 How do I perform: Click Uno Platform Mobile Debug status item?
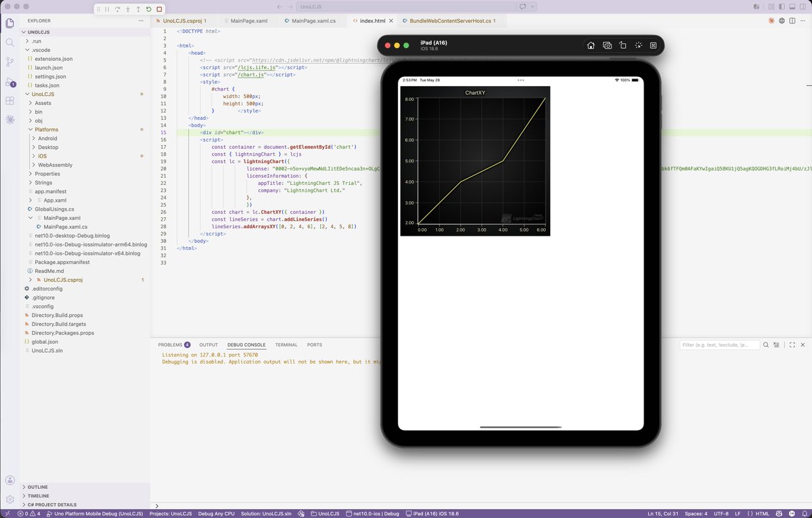pyautogui.click(x=93, y=514)
